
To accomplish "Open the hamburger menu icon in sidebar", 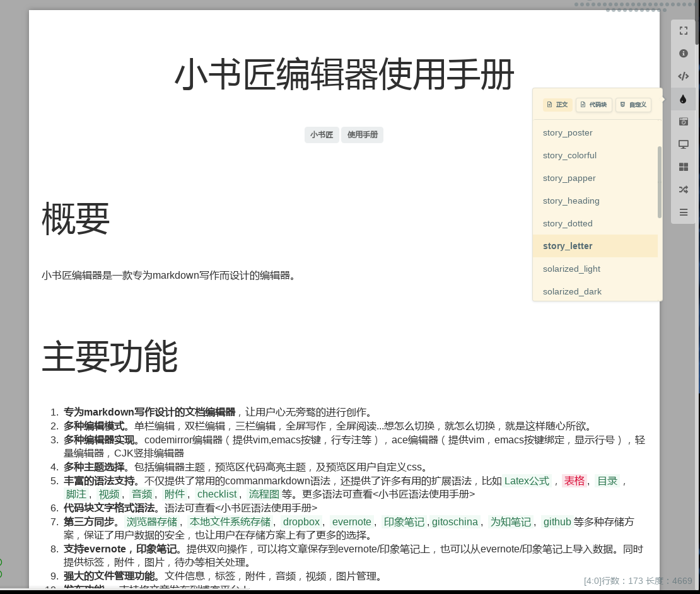I will pos(683,213).
